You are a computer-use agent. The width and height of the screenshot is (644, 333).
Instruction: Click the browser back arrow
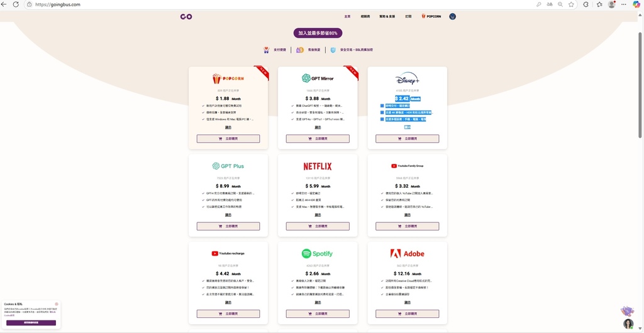4,4
